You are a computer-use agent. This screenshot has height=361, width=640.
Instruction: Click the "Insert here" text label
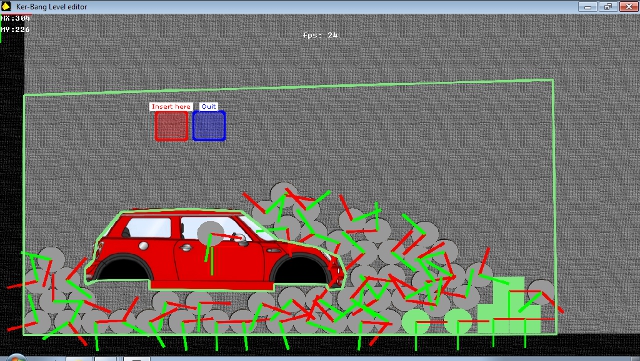(x=171, y=107)
